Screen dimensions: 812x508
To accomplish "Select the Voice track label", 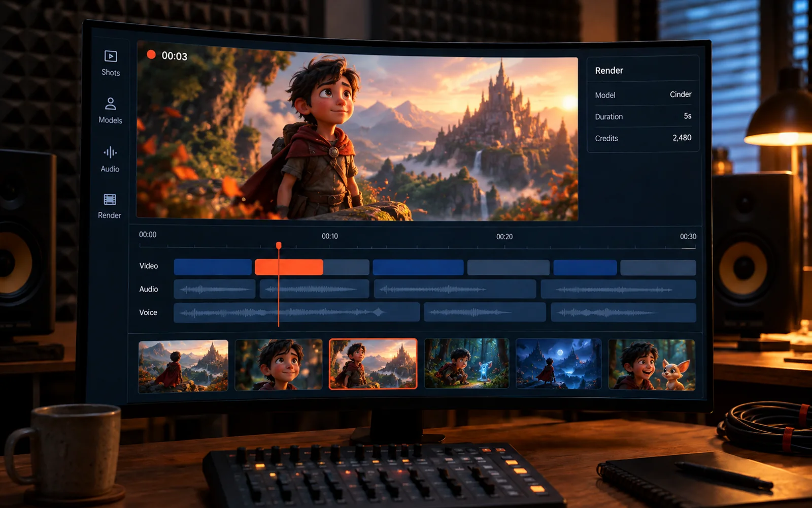I will coord(148,312).
